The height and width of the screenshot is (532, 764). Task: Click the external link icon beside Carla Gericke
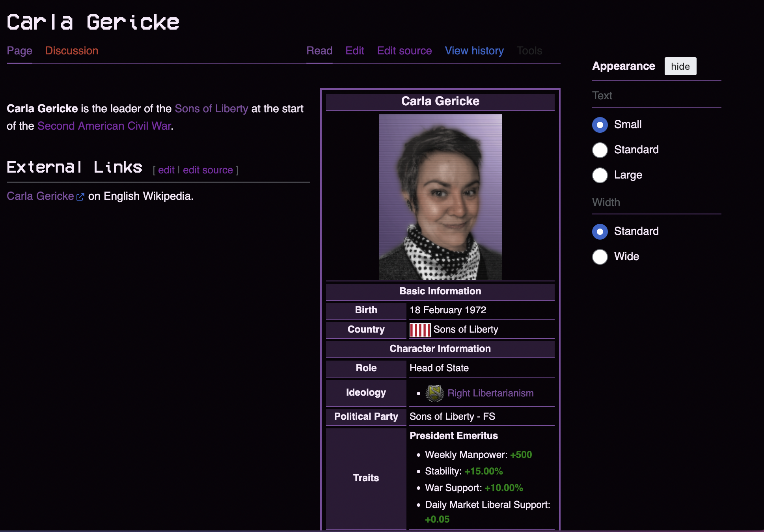(x=80, y=197)
